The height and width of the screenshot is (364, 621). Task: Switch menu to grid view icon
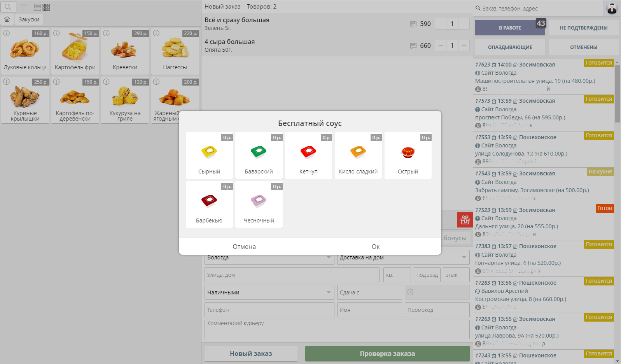(x=46, y=7)
